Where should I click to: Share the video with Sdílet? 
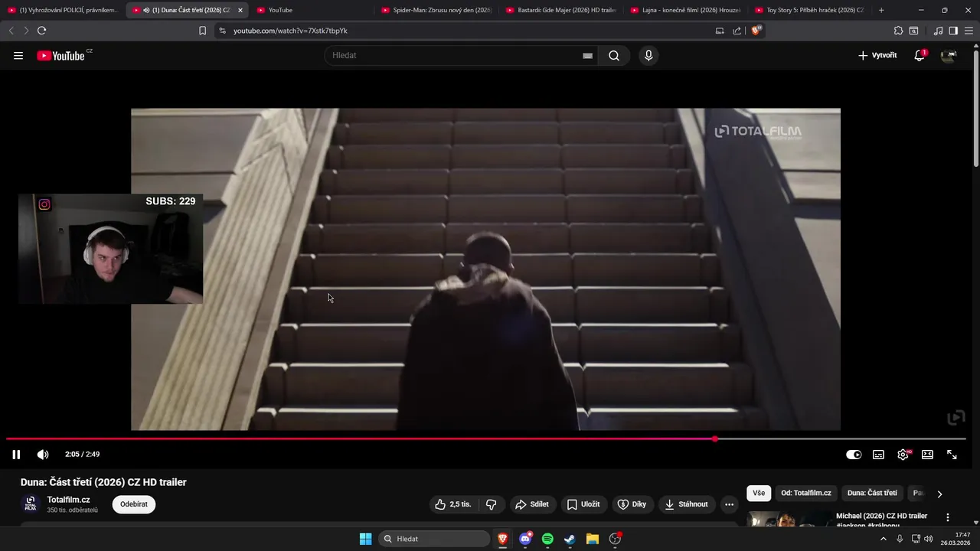(532, 504)
